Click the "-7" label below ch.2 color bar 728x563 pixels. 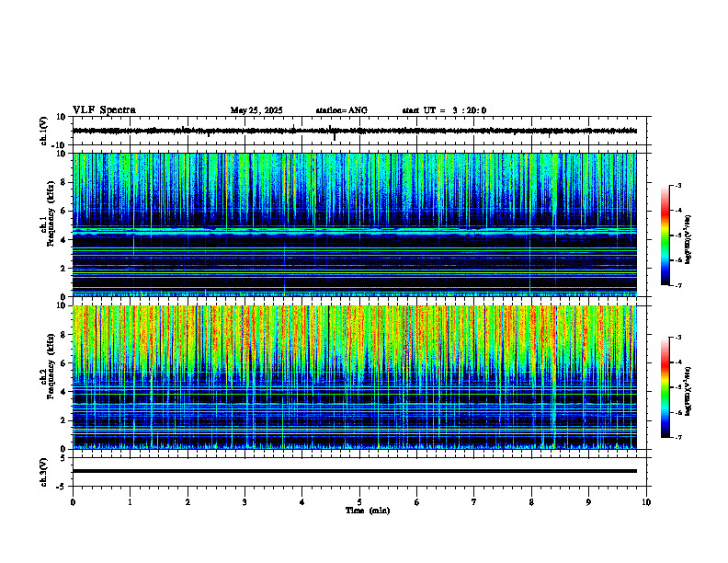(677, 438)
